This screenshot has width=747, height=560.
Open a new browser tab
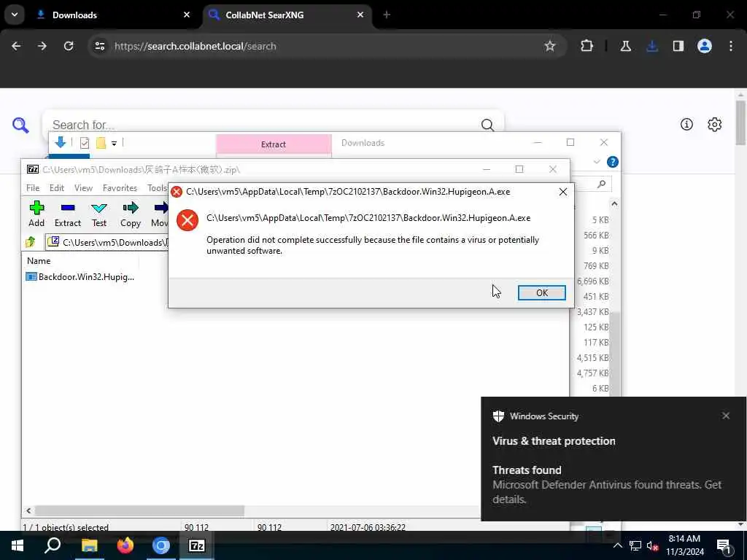coord(387,15)
